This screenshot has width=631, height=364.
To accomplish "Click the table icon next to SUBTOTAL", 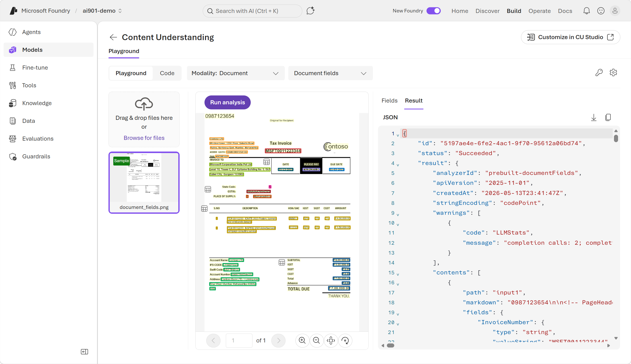I will pos(282,262).
